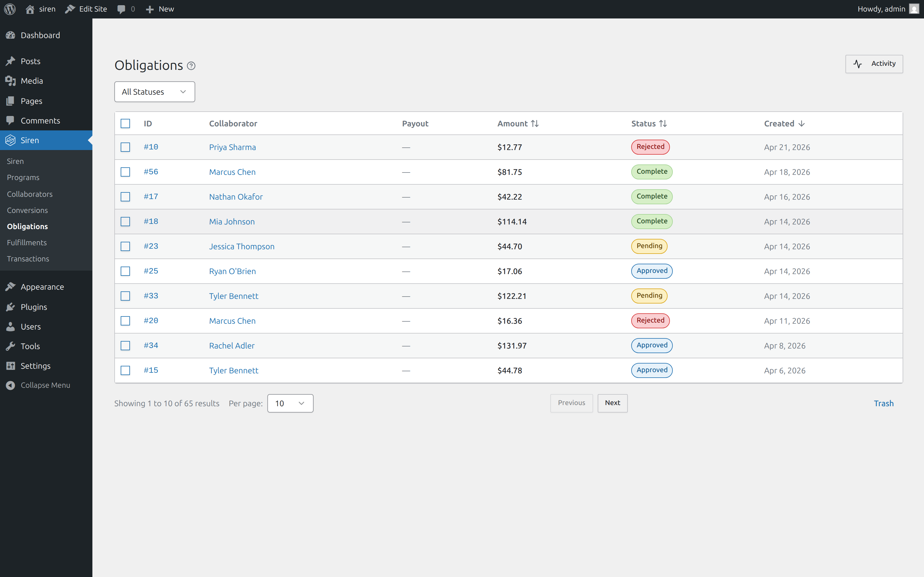Click the admin avatar in the top right
The width and height of the screenshot is (924, 577).
point(914,9)
